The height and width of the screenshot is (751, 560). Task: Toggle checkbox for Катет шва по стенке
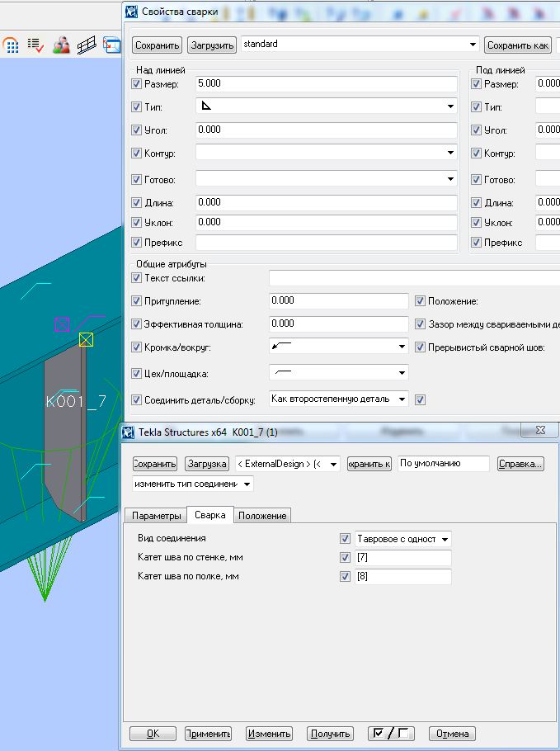click(x=345, y=558)
